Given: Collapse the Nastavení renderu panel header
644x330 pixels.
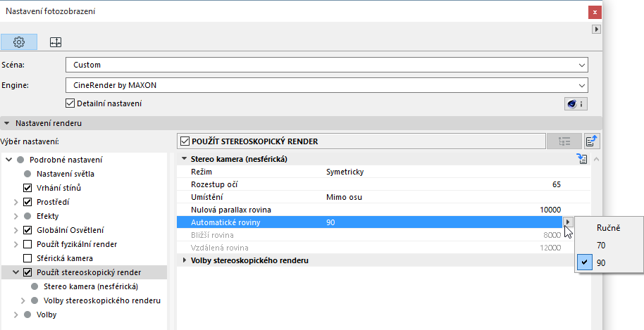Looking at the screenshot, I should click(x=8, y=123).
